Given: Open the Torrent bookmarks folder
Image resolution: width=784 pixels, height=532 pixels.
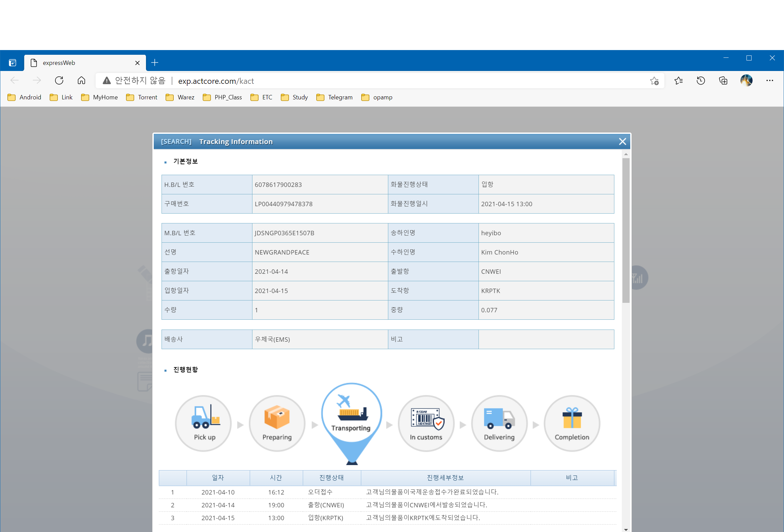Looking at the screenshot, I should click(142, 97).
